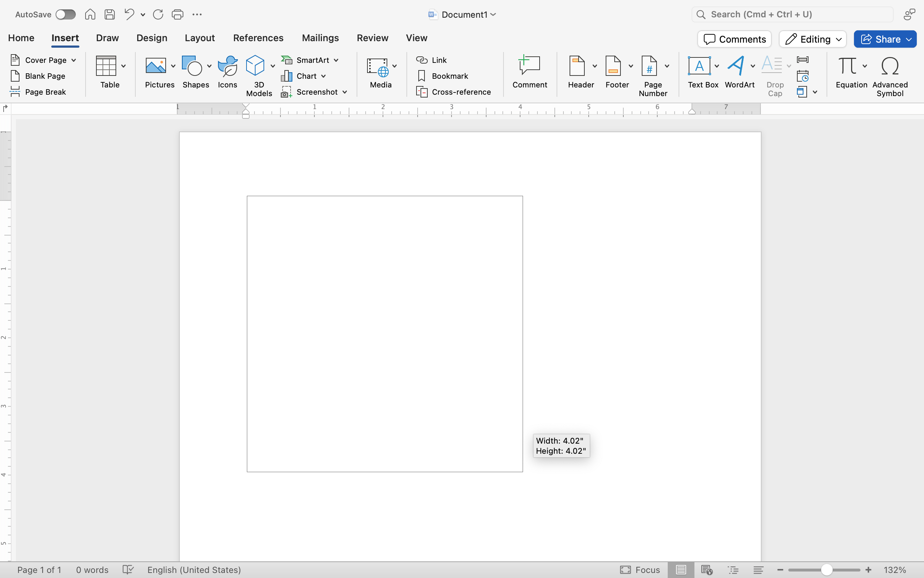This screenshot has height=578, width=924.
Task: Expand the WordArt dropdown arrow
Action: (x=753, y=66)
